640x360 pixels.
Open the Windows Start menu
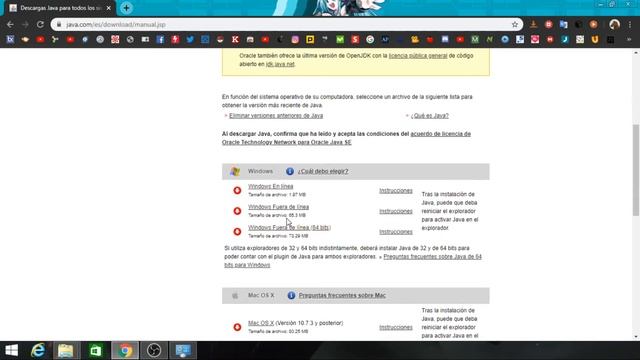11,350
